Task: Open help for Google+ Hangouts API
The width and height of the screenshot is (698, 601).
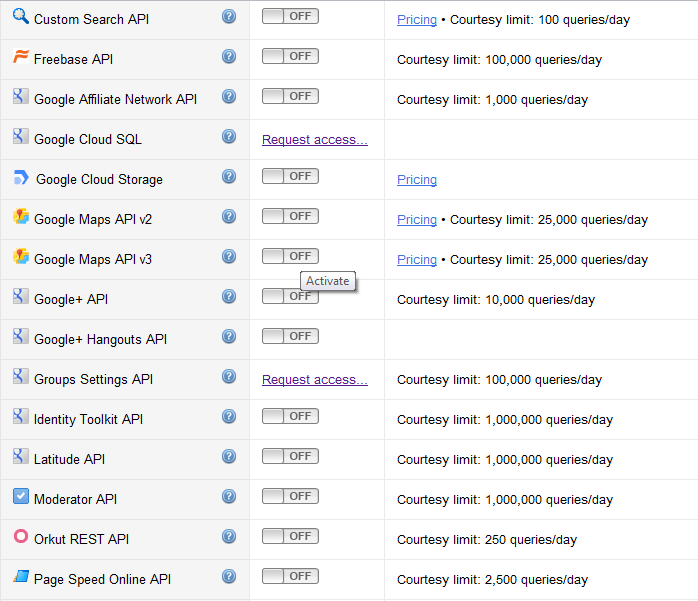Action: 229,336
